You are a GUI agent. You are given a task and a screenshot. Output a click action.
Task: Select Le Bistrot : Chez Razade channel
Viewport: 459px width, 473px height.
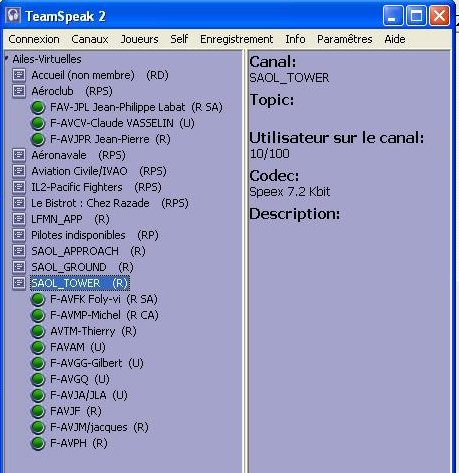(x=110, y=203)
